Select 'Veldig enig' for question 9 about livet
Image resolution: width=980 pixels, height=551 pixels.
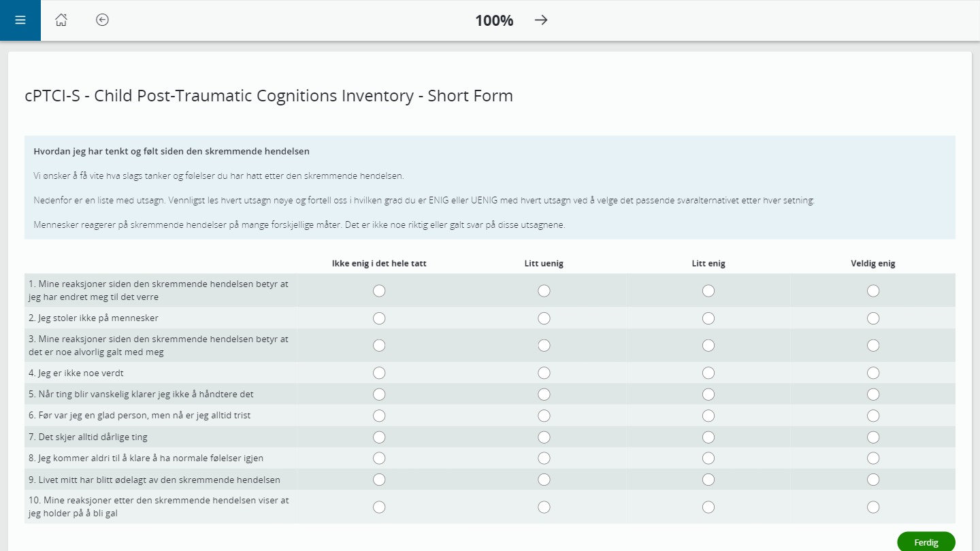(x=873, y=479)
